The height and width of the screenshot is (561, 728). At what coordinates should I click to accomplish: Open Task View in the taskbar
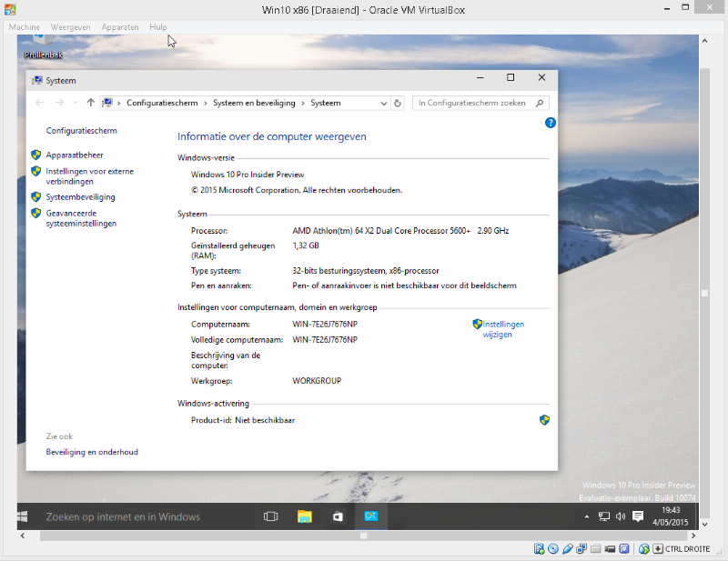pyautogui.click(x=270, y=516)
